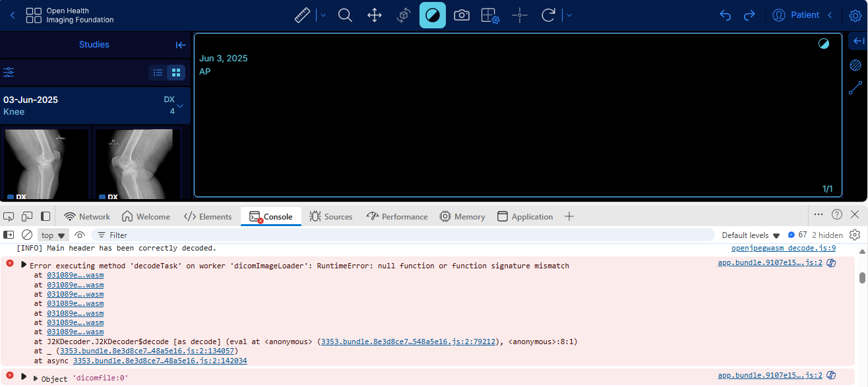Open openjpegwasm_decode.js:9 source link

coord(784,248)
